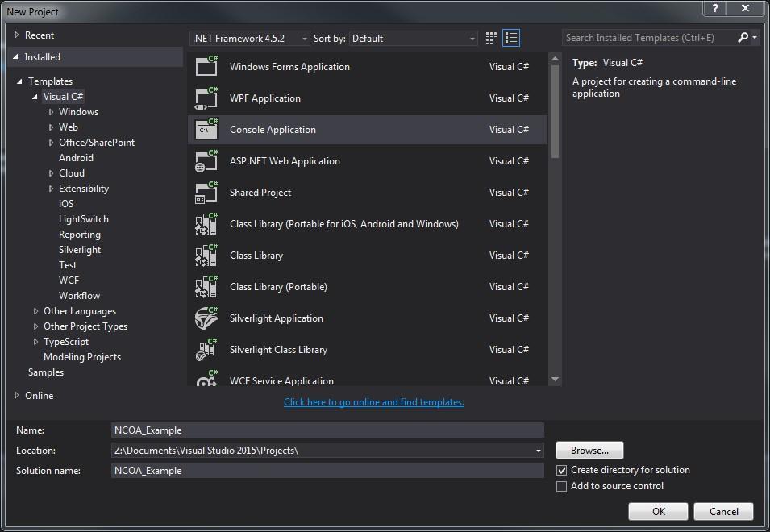Image resolution: width=770 pixels, height=532 pixels.
Task: Expand the Other Languages tree node
Action: pos(36,311)
